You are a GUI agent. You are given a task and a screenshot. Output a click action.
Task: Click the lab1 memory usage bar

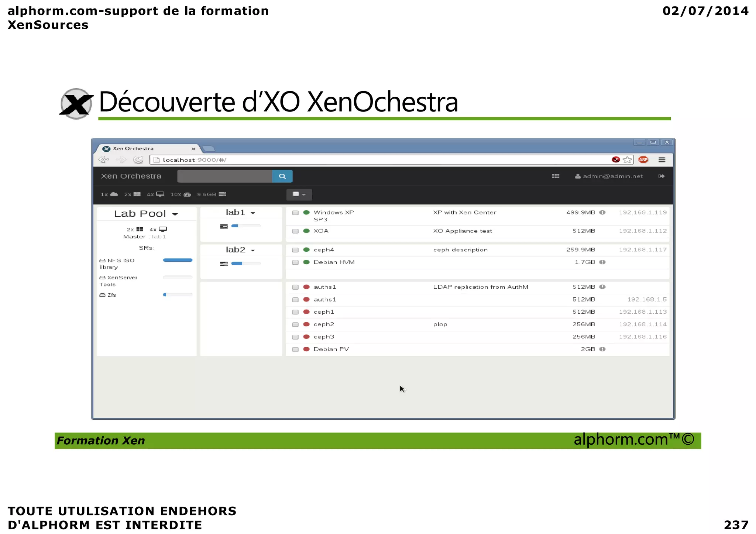(x=246, y=226)
